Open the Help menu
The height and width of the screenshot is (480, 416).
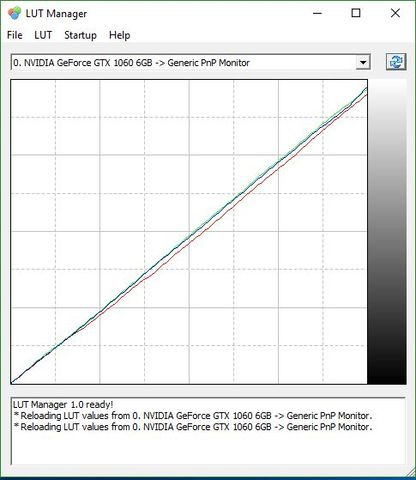119,35
